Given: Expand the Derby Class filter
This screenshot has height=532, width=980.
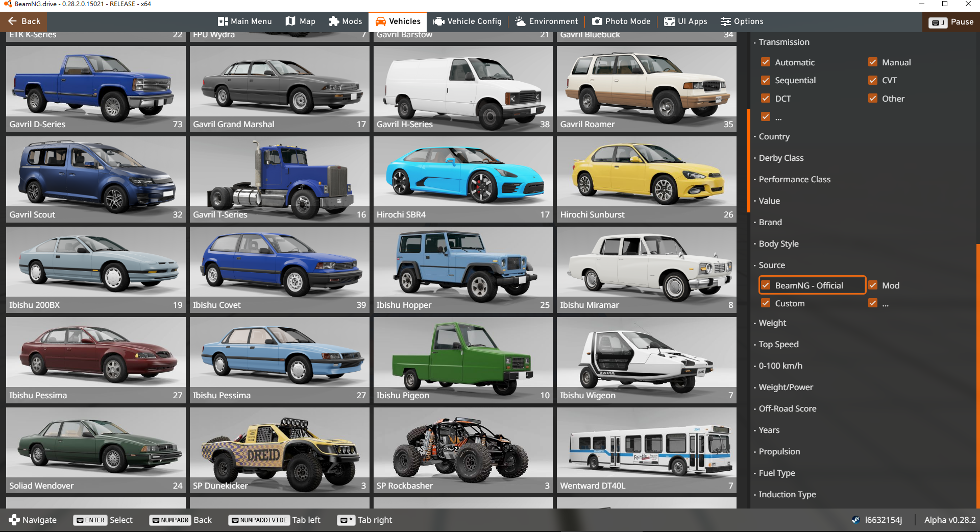Looking at the screenshot, I should click(x=781, y=158).
